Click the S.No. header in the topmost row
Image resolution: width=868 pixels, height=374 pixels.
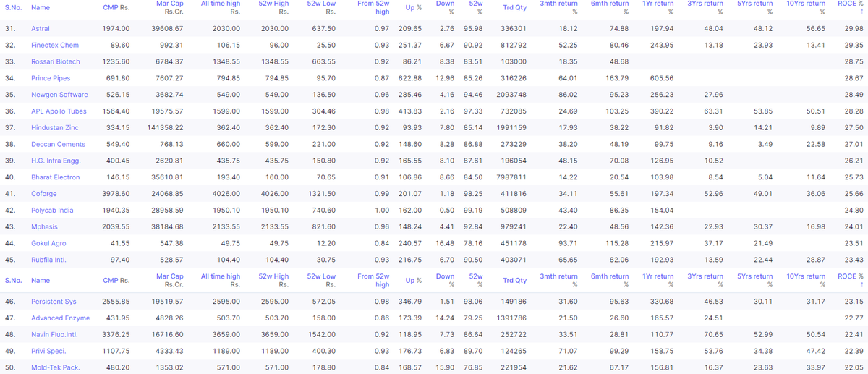click(x=13, y=8)
